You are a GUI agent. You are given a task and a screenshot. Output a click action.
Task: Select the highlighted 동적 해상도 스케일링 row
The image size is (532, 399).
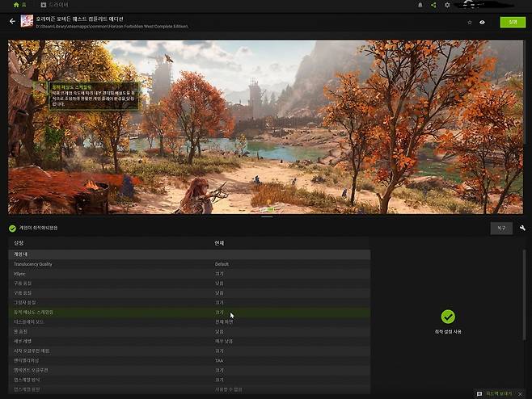[x=189, y=313]
